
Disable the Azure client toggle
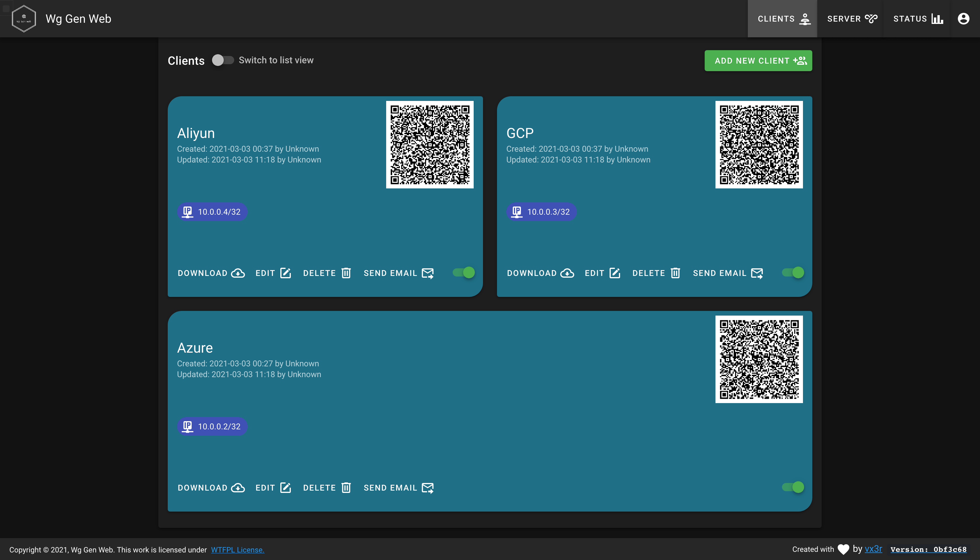pos(793,487)
